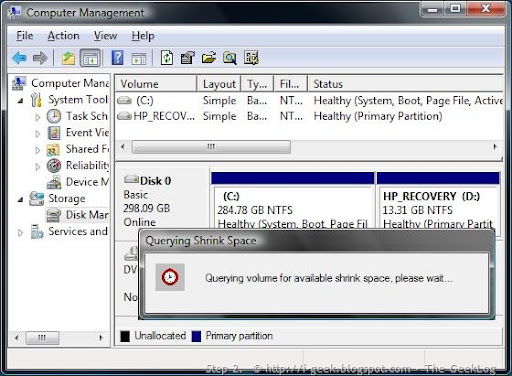The width and height of the screenshot is (512, 376).
Task: Click the Querying Shrink Space dialog title
Action: pos(201,241)
